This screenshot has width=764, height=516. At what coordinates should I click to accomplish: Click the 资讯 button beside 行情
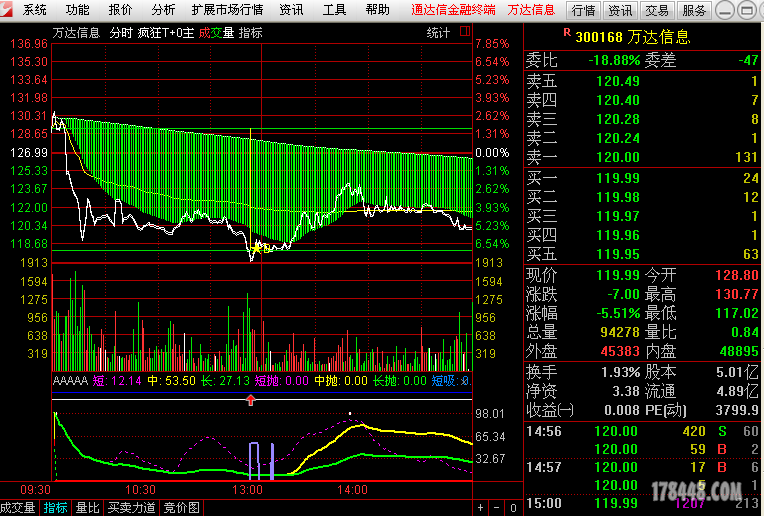click(x=620, y=10)
